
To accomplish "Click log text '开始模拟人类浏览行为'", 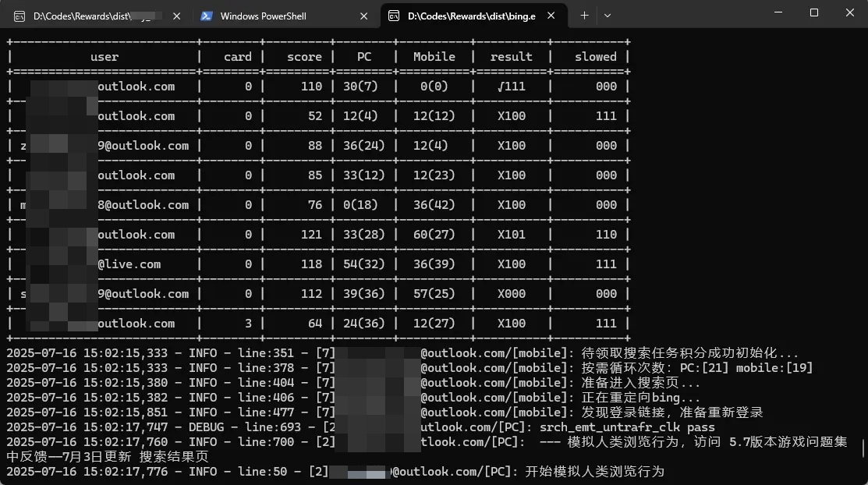I will 594,472.
